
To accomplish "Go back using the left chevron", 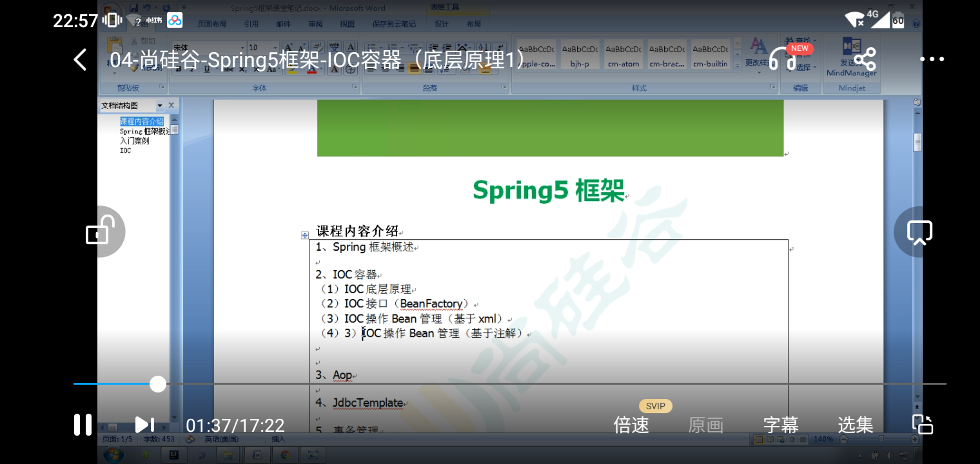I will pos(80,60).
